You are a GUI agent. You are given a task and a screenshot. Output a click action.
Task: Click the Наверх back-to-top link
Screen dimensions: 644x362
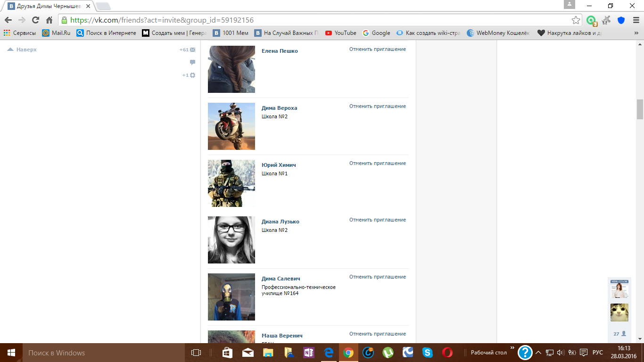(22, 49)
